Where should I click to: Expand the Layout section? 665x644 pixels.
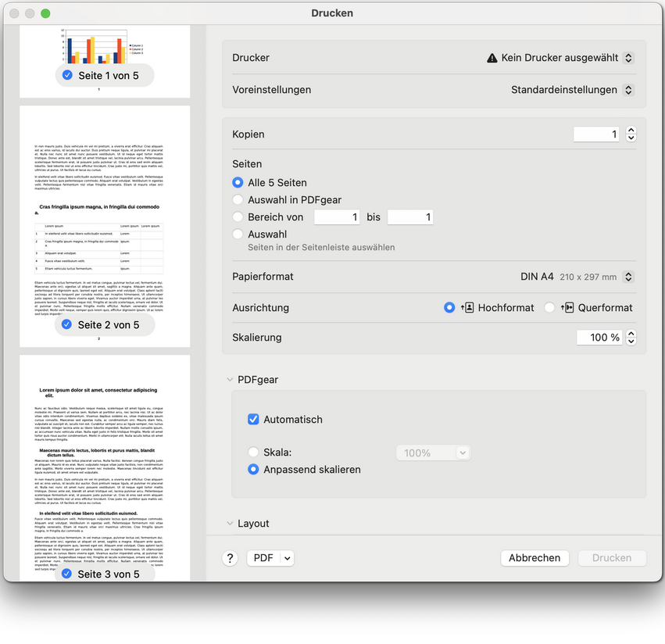click(229, 523)
